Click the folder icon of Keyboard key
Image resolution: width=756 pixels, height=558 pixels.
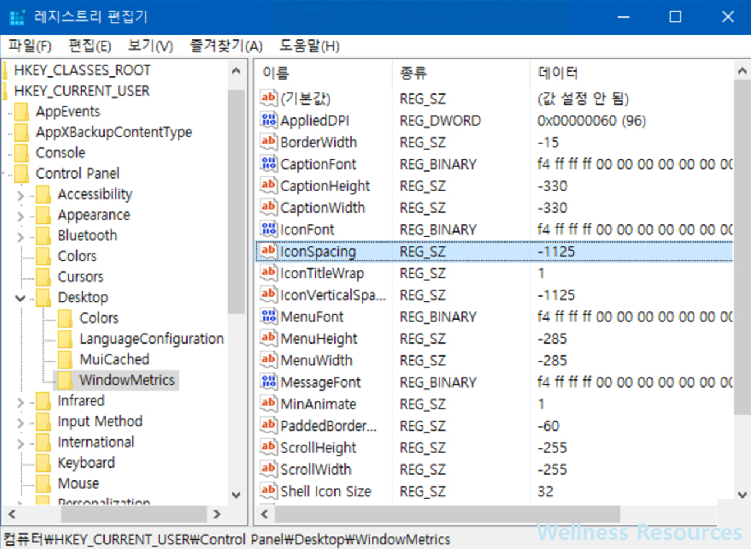[x=43, y=463]
